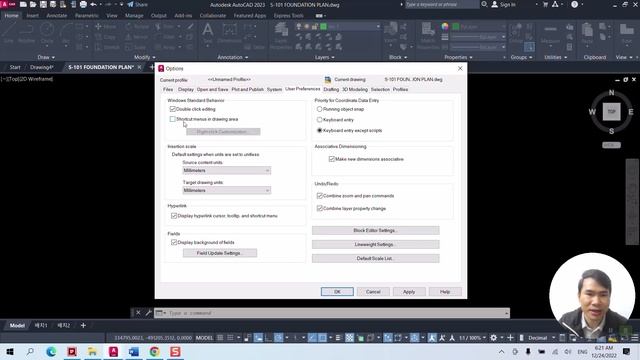Select the Text tool in the Annotation panel
The image size is (640, 360).
coord(208,33)
